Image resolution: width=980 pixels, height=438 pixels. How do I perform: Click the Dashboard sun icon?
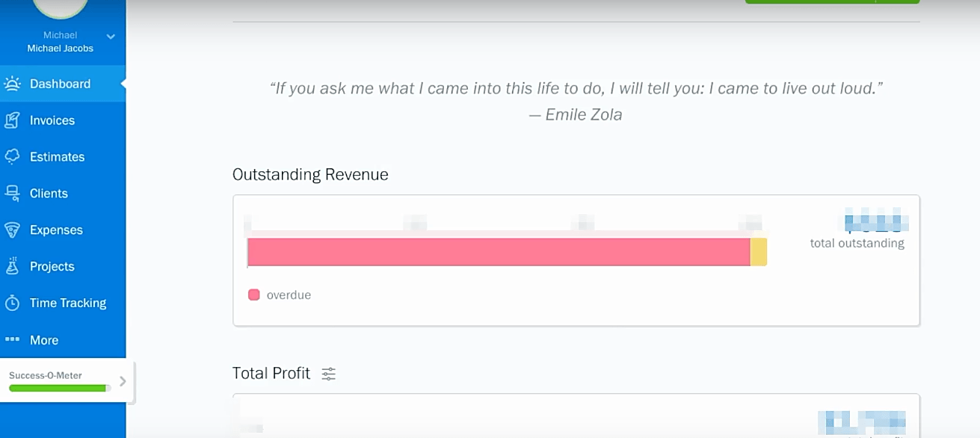(13, 84)
